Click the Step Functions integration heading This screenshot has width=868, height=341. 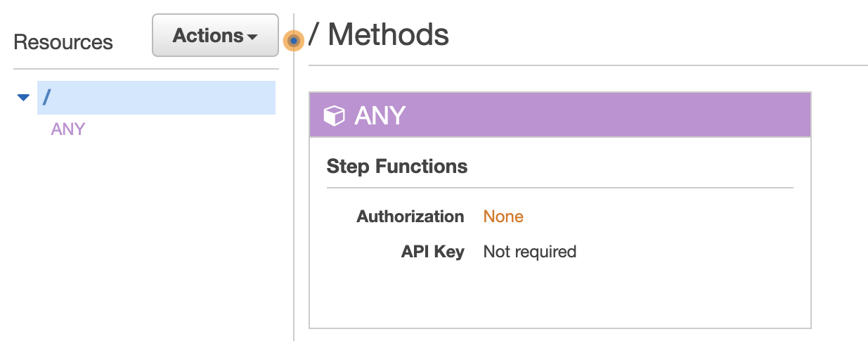click(x=397, y=167)
